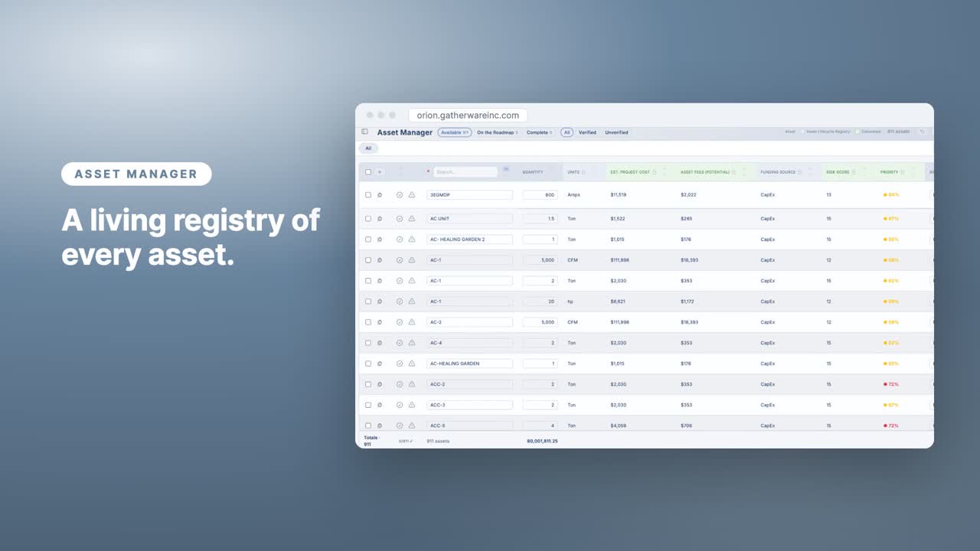The width and height of the screenshot is (980, 551).
Task: Click the copy icon in the AC-1 CFM row
Action: (380, 260)
